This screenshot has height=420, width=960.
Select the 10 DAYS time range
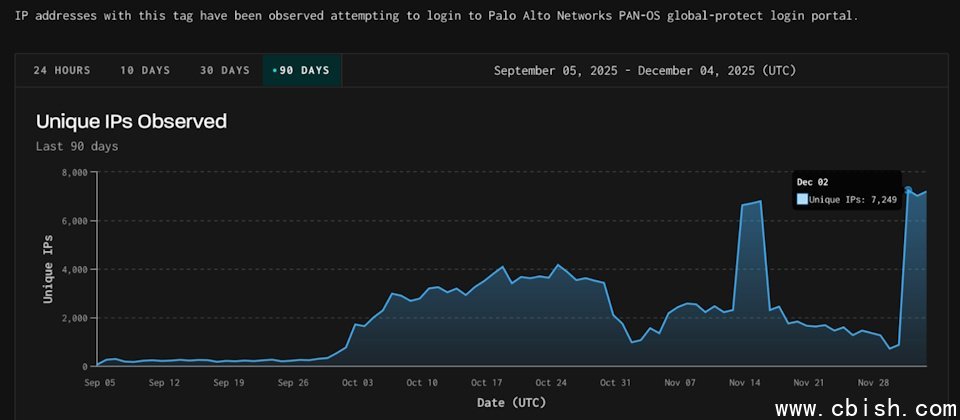[145, 70]
